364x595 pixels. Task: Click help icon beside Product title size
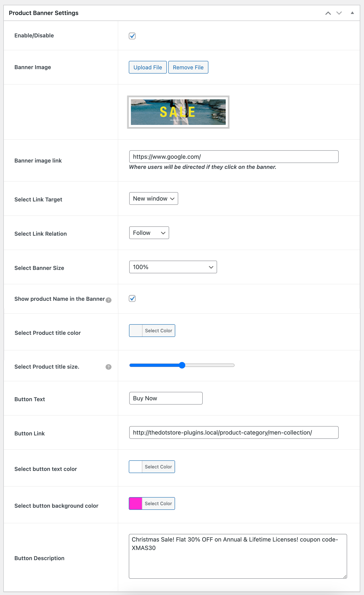[x=109, y=367]
